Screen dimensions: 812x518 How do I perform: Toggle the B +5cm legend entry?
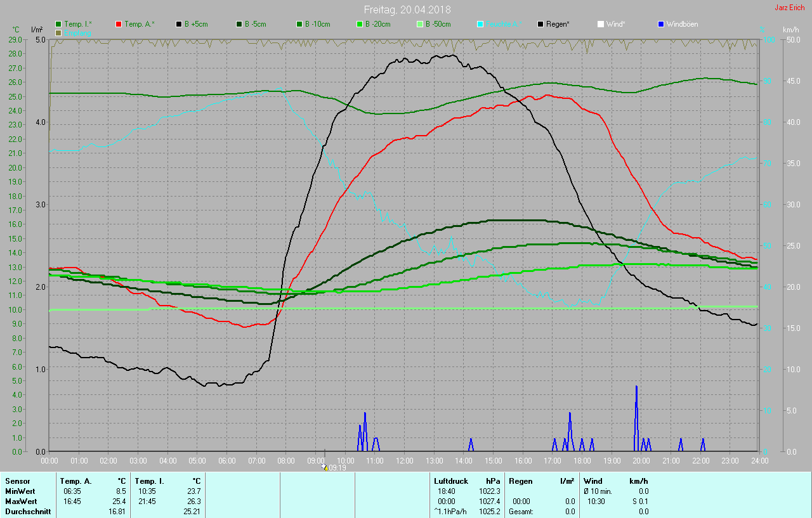pyautogui.click(x=180, y=24)
